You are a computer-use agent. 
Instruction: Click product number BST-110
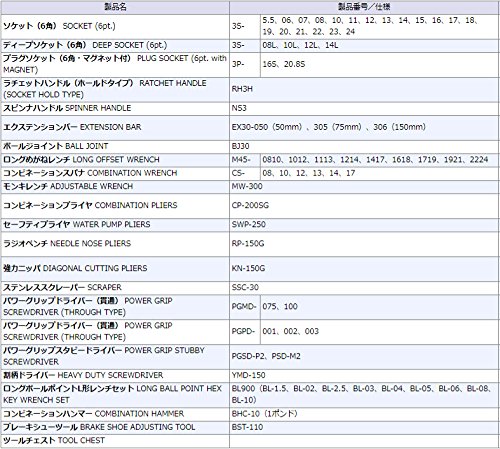pyautogui.click(x=364, y=427)
